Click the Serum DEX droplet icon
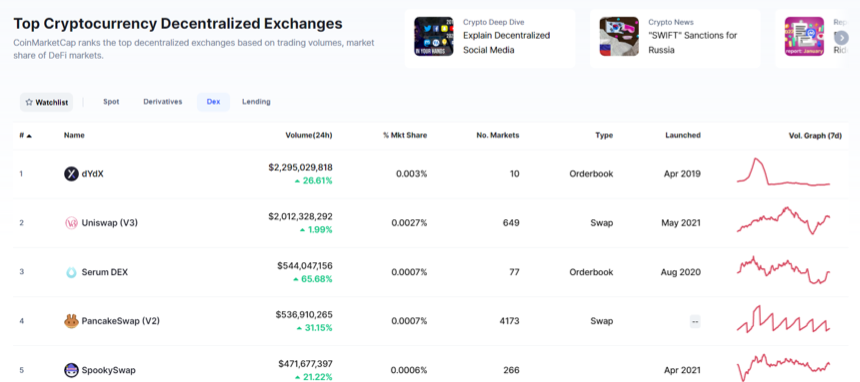860x382 pixels. (x=71, y=272)
